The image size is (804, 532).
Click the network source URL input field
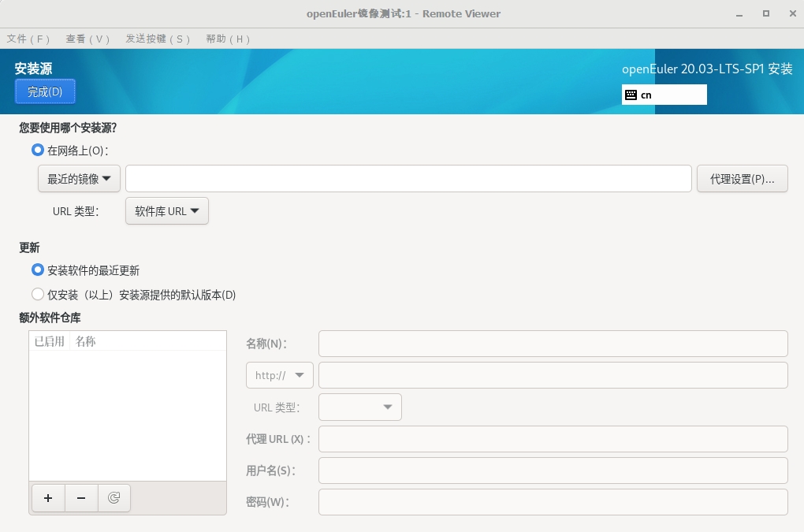coord(408,179)
